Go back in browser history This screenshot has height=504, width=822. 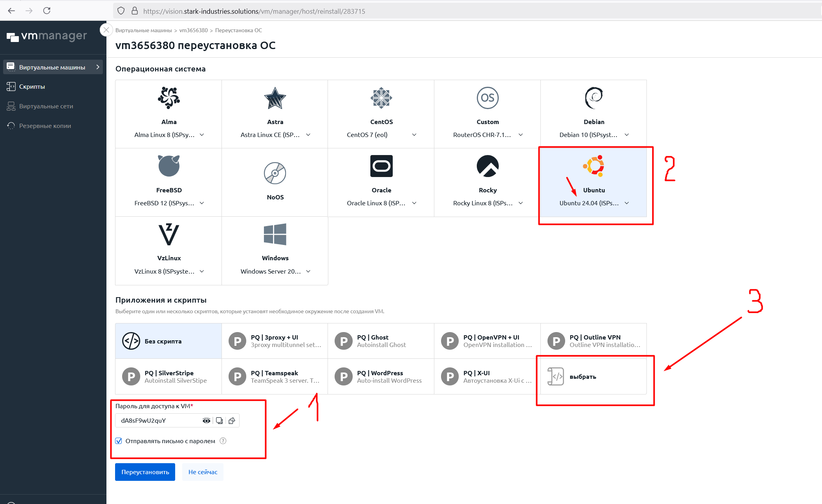pos(11,11)
